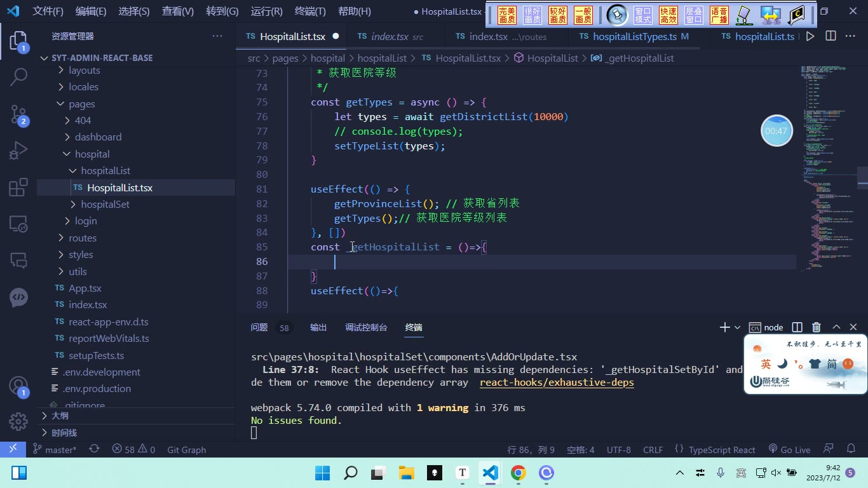Toggle maximized panel size chevron
The image size is (868, 488).
[836, 327]
